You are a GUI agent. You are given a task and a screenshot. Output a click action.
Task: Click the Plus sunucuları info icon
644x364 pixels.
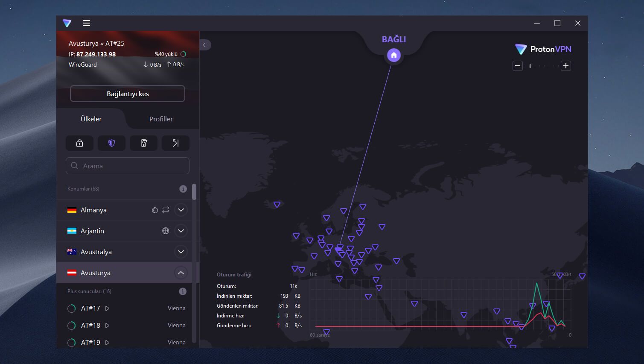pos(183,291)
